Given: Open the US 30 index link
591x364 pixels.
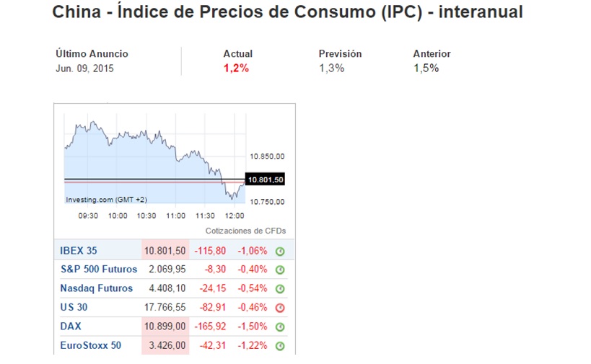Looking at the screenshot, I should click(74, 308).
